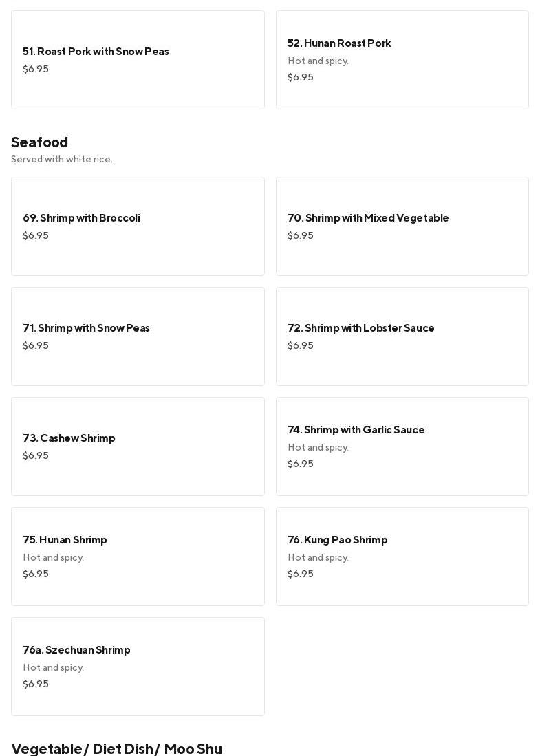Viewport: 540px width, 756px height.
Task: Click the Seafood section heading
Action: click(40, 142)
